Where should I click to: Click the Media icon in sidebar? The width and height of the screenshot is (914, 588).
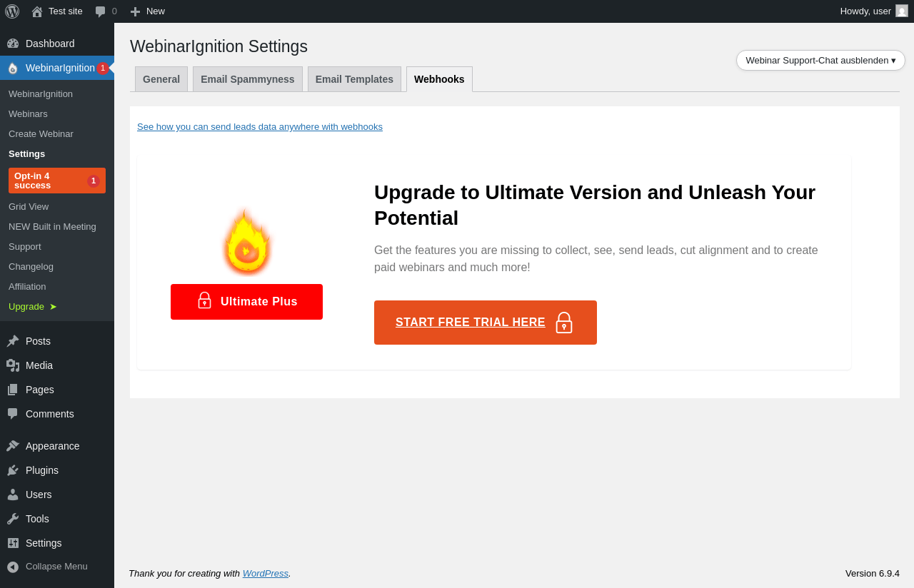pyautogui.click(x=13, y=365)
